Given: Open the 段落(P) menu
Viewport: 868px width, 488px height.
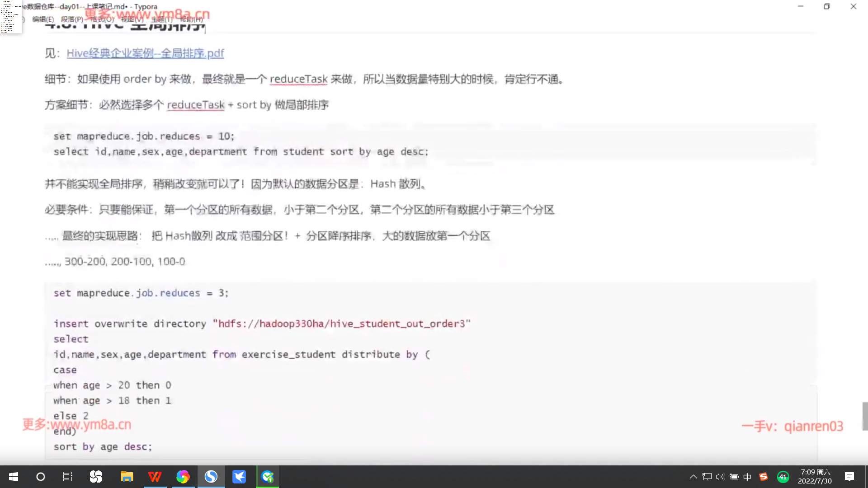Looking at the screenshot, I should pyautogui.click(x=72, y=19).
